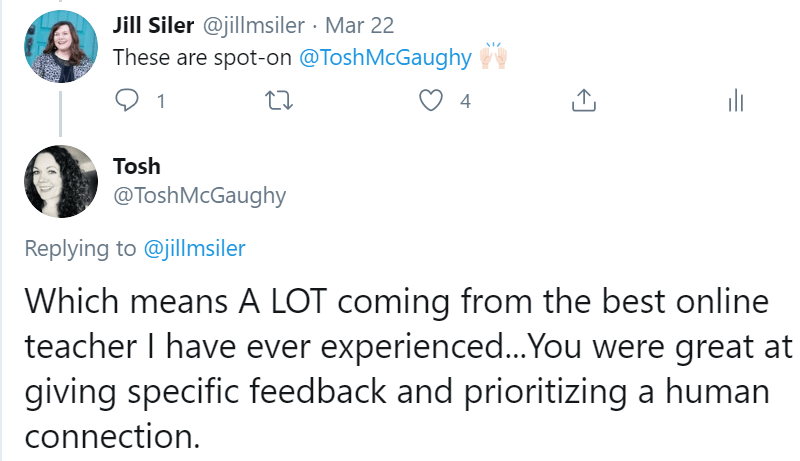Click the like count number 4

coord(465,100)
